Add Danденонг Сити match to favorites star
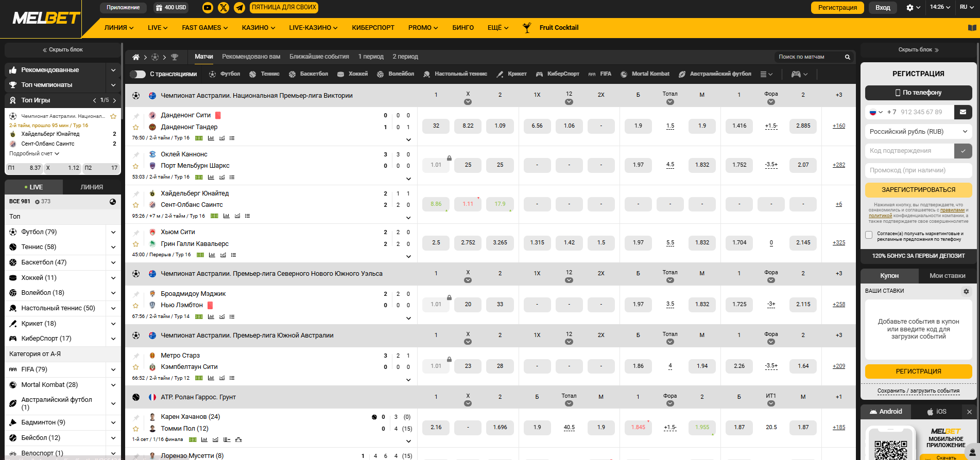Viewport: 980px width, 460px height. tap(136, 127)
